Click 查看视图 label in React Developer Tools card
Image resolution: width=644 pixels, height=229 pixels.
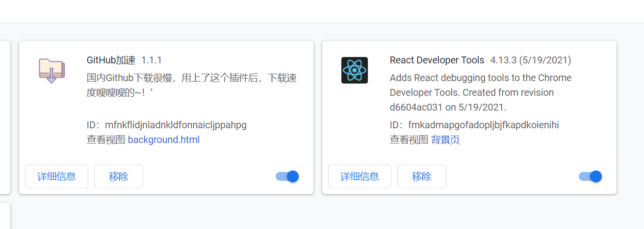click(409, 140)
